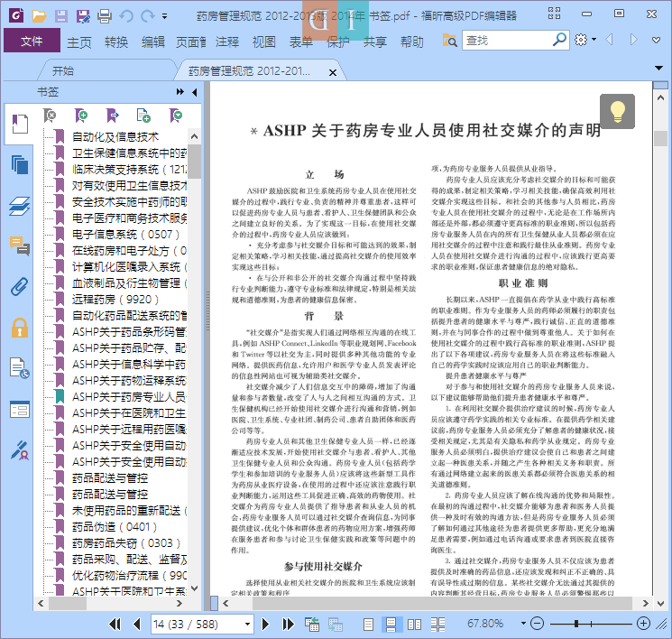The width and height of the screenshot is (672, 639).
Task: Click the bookmark list scroll down arrow
Action: [x=195, y=588]
